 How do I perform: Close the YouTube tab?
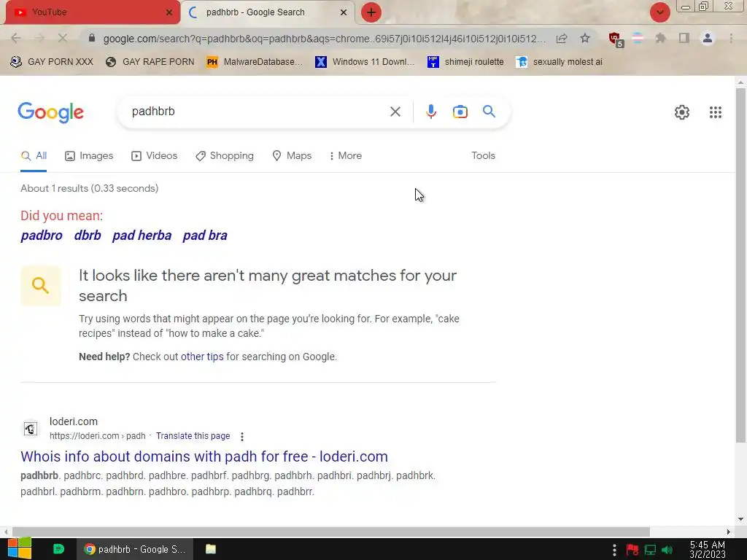pos(169,12)
